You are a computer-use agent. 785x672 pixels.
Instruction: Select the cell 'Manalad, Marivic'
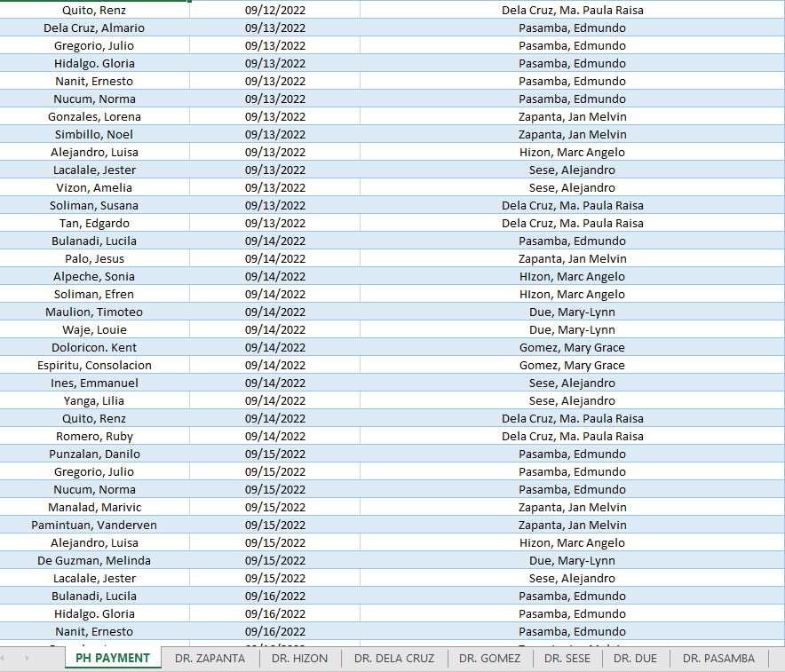coord(94,508)
